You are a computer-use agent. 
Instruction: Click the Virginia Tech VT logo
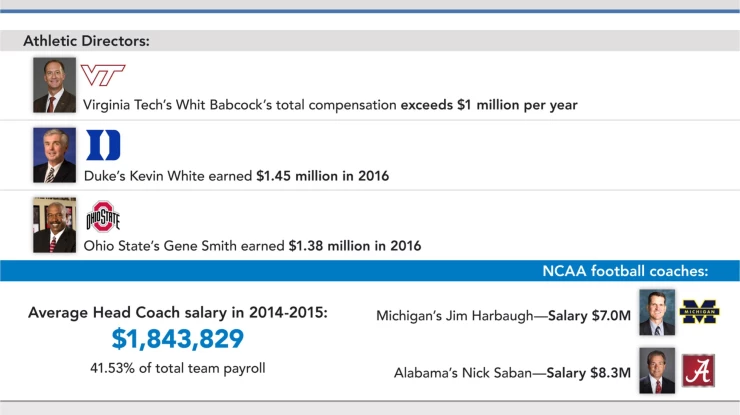[x=103, y=75]
